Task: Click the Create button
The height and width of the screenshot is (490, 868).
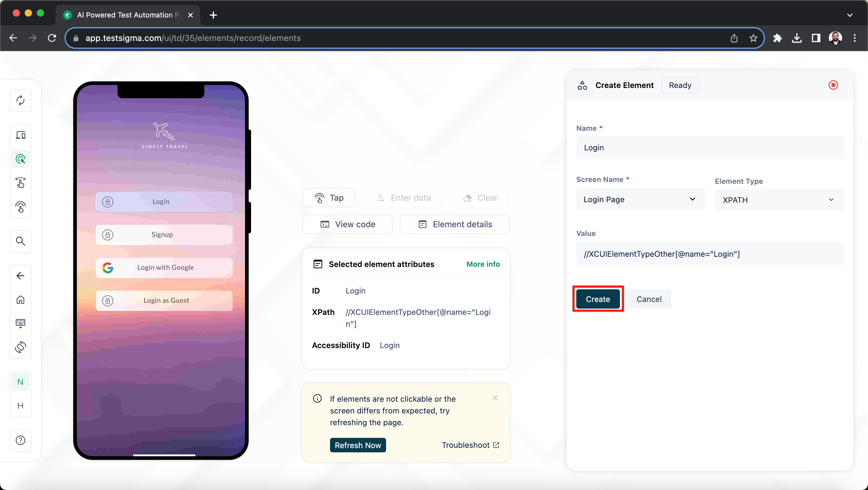Action: (x=598, y=299)
